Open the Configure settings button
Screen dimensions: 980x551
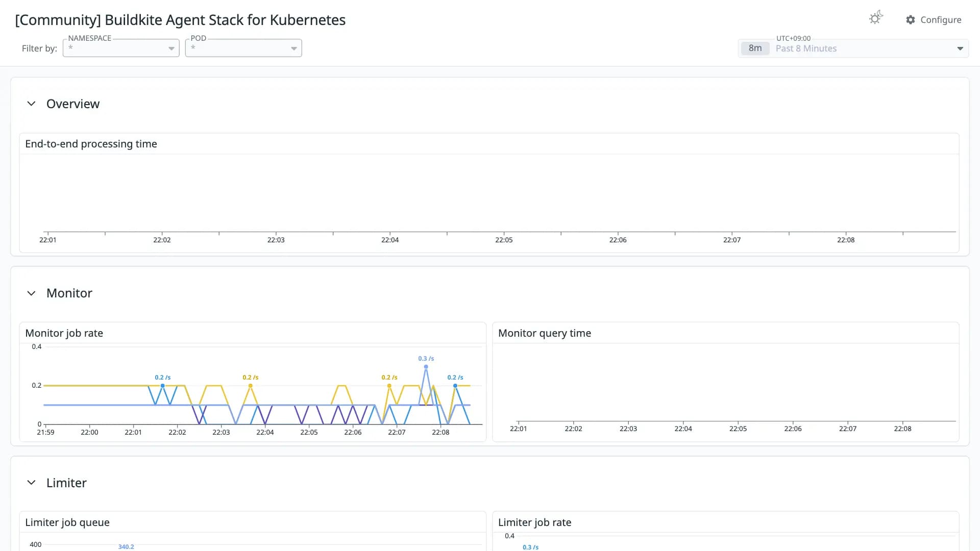pos(934,20)
